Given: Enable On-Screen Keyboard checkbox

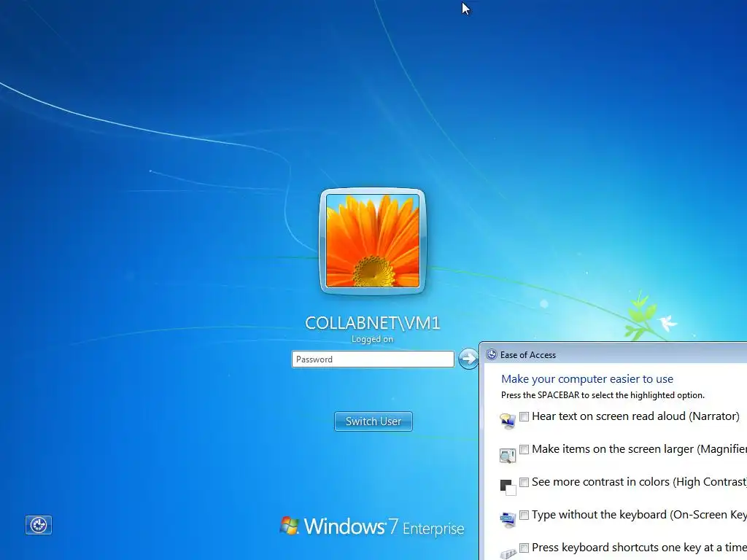Looking at the screenshot, I should point(524,516).
